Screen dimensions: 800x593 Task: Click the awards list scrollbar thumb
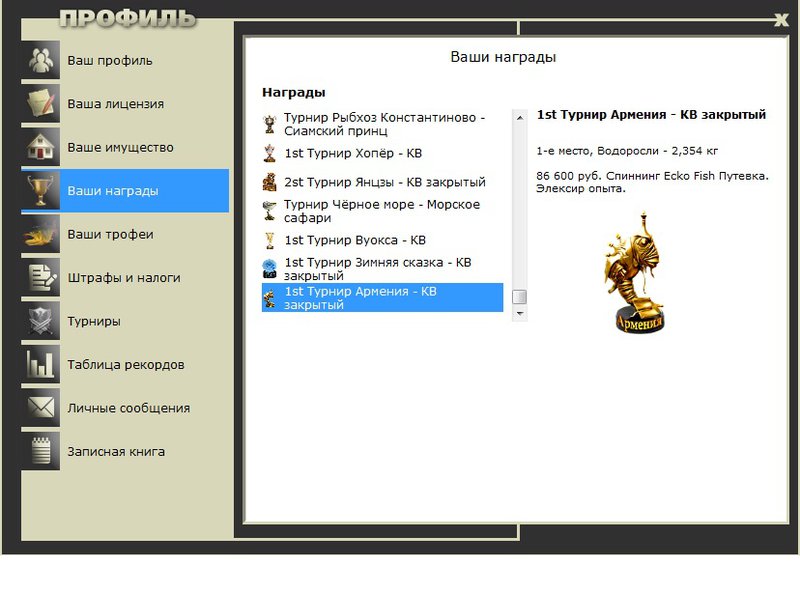coord(519,296)
